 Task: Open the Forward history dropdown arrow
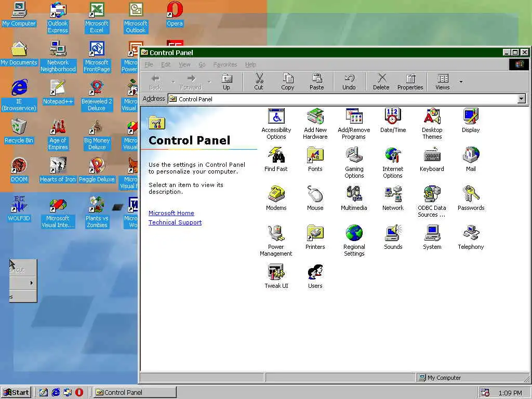[209, 82]
